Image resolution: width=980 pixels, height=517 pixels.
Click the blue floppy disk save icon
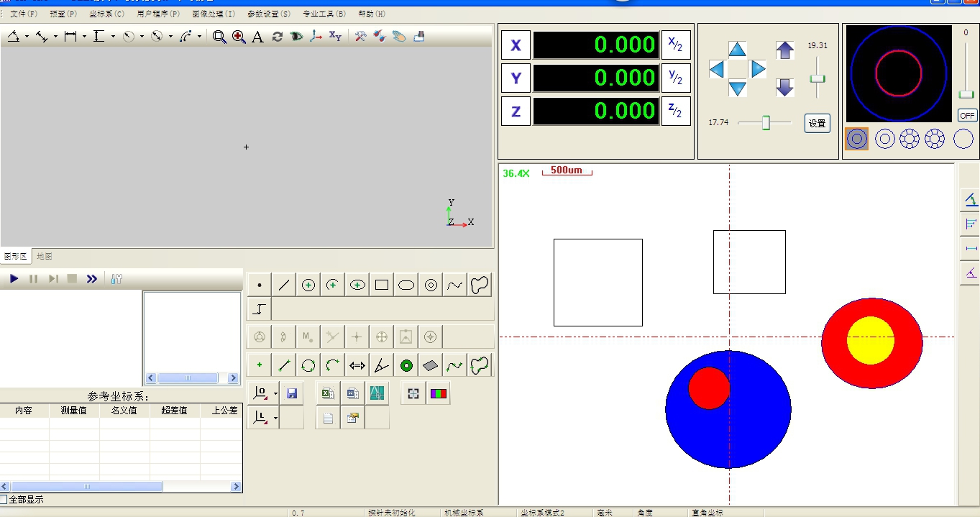[x=292, y=393]
